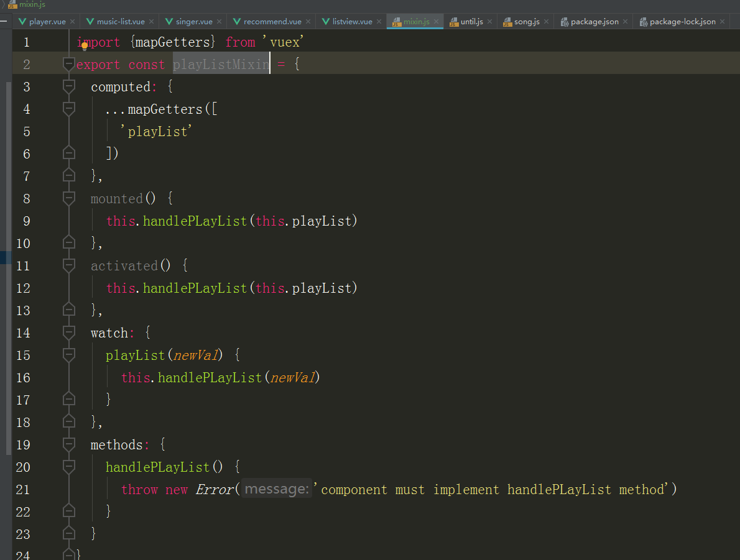Click the JS file icon on until.js tab
Viewport: 740px width, 560px height.
click(454, 22)
